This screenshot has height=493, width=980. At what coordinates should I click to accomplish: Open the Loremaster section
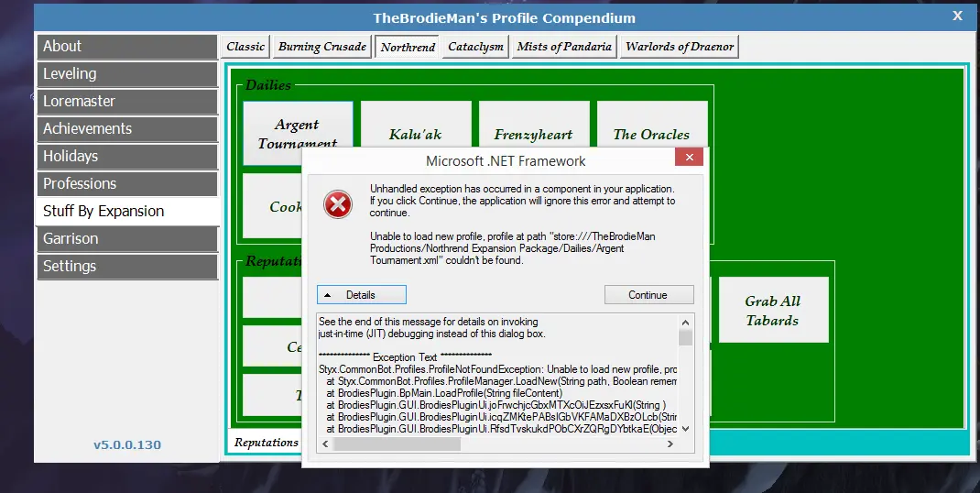(127, 102)
